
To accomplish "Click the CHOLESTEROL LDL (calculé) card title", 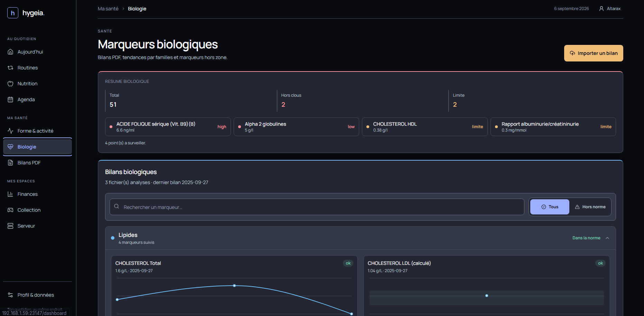I will [x=399, y=263].
